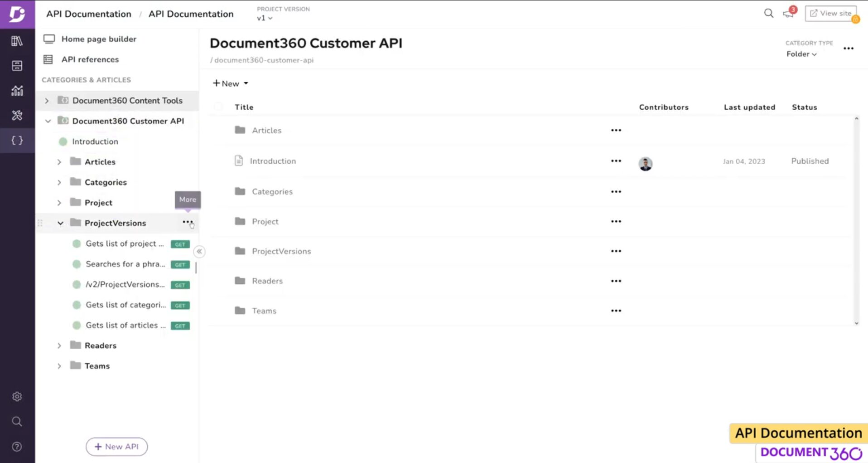The height and width of the screenshot is (463, 868).
Task: Click first API Documentation breadcrumb
Action: [89, 14]
